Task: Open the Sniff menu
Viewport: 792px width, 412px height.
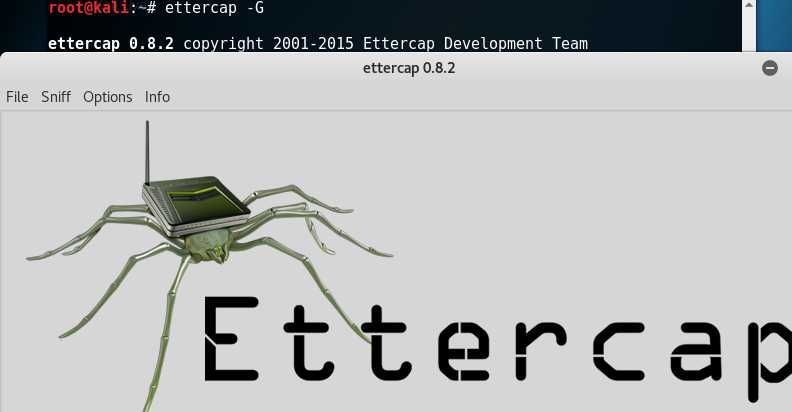Action: [x=56, y=96]
